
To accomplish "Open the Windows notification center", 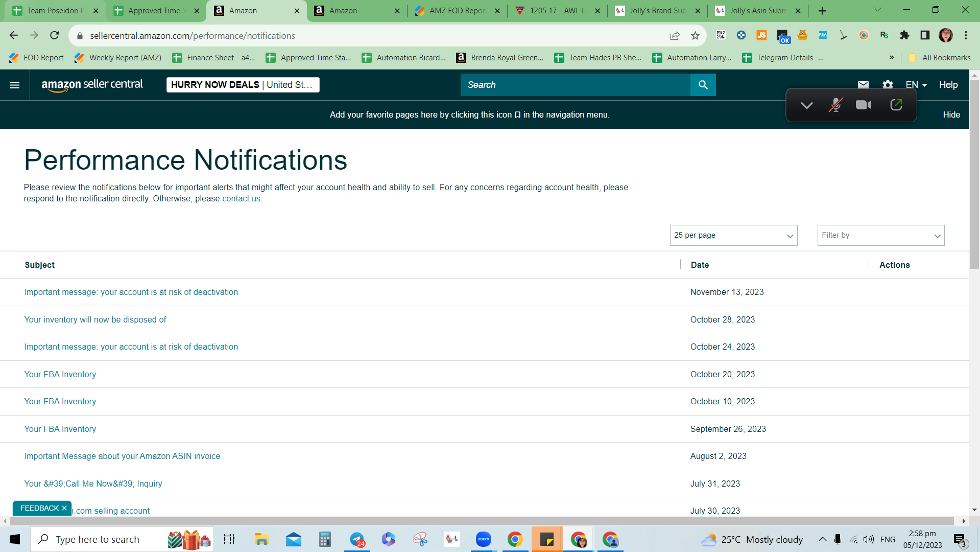I will point(960,539).
